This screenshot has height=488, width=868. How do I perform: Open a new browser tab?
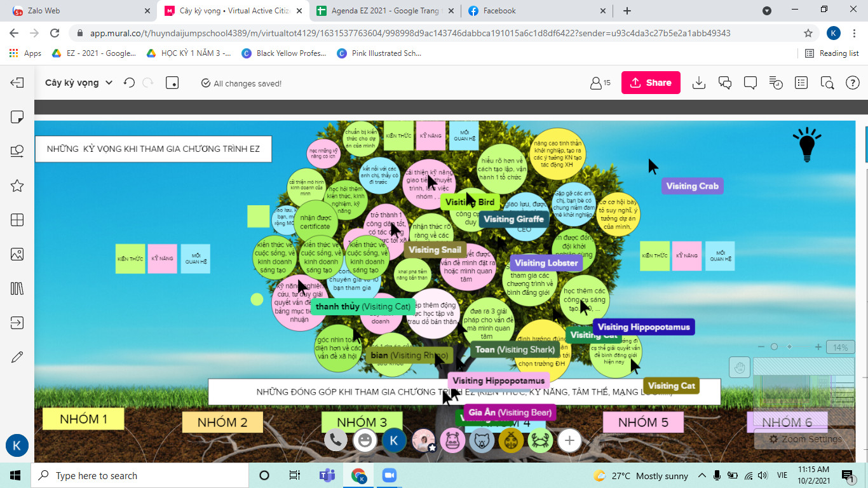627,11
